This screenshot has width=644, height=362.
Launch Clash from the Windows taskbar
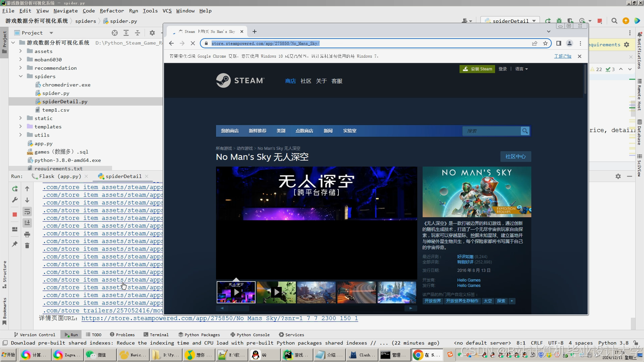[361, 355]
